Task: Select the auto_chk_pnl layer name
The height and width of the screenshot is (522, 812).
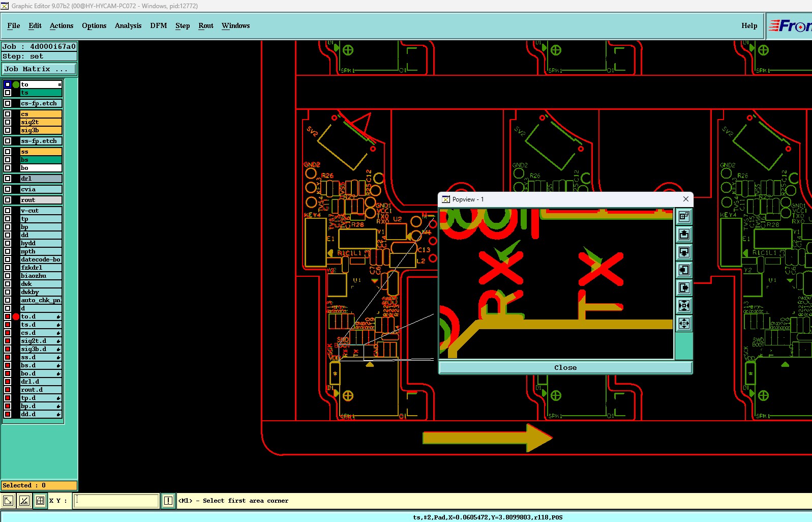Action: 41,300
